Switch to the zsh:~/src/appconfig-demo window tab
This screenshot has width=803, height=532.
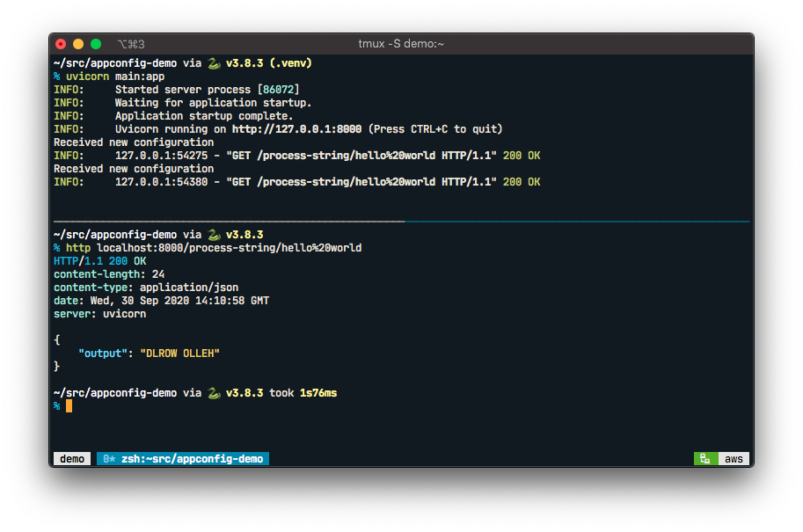pyautogui.click(x=182, y=458)
